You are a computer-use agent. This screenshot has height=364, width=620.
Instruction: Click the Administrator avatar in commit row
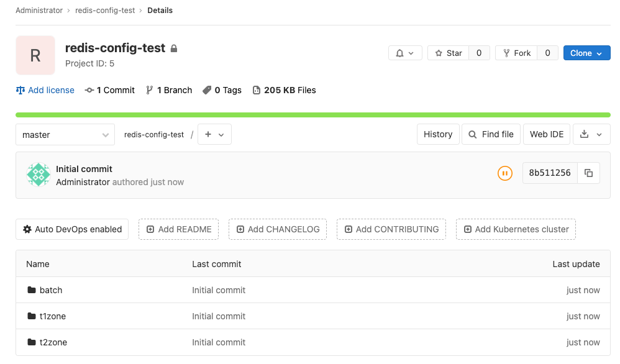[38, 175]
